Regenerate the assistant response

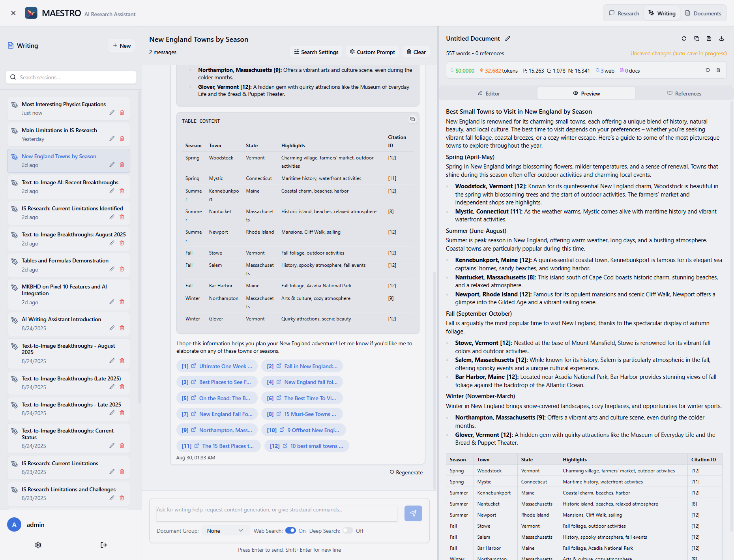[406, 472]
